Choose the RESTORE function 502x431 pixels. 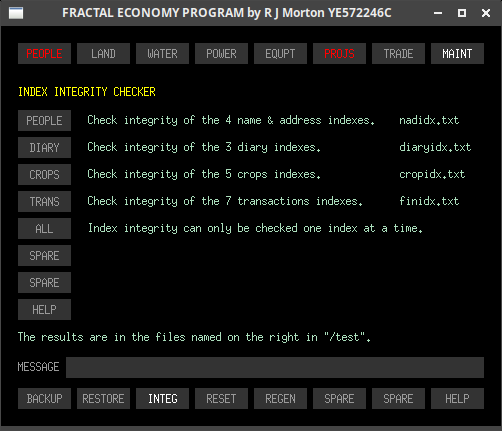coord(103,398)
